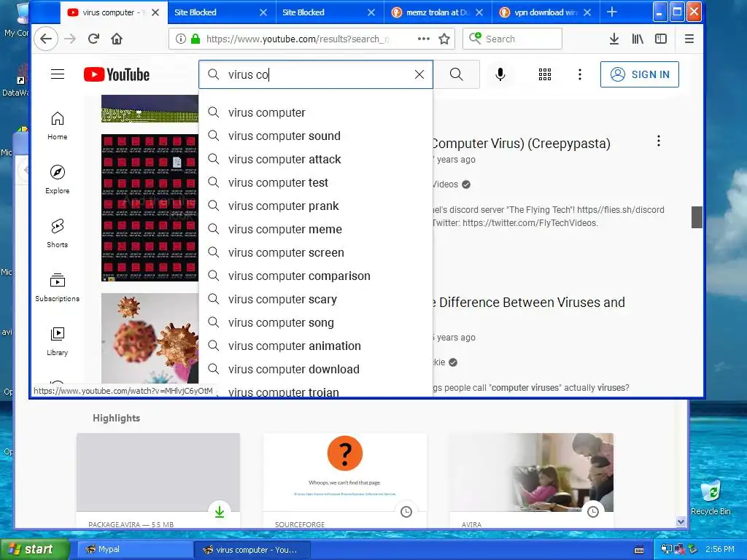This screenshot has height=560, width=747.
Task: Clear the YouTube search text with X
Action: tap(419, 74)
